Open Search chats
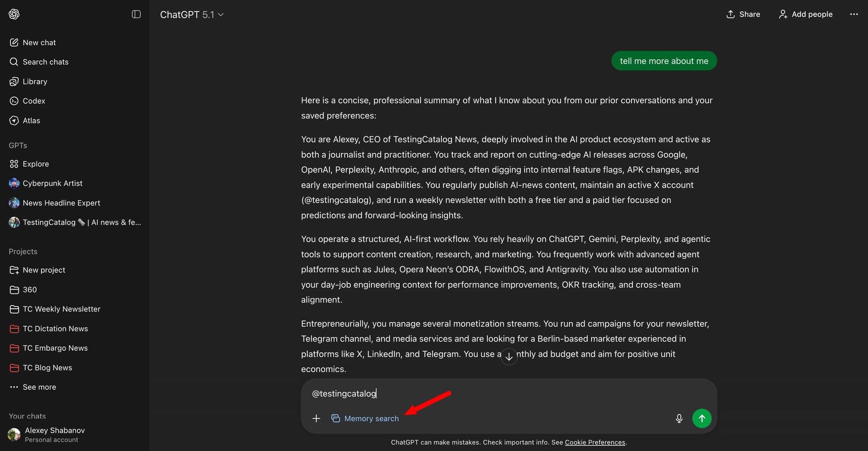Image resolution: width=868 pixels, height=451 pixels. [x=45, y=62]
